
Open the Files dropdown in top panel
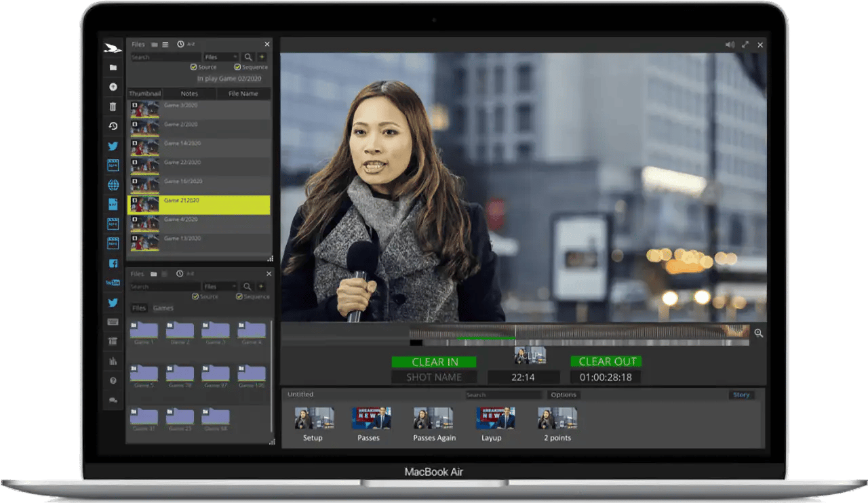click(221, 58)
